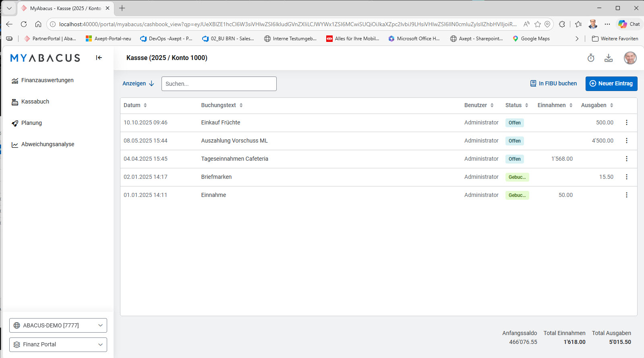Click Gebuc... status of Briefmarken row

click(517, 177)
